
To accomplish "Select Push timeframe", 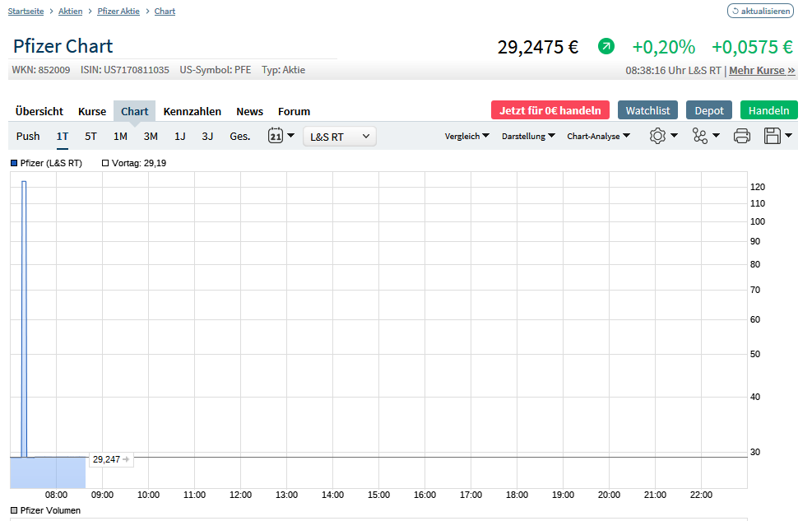I will tap(28, 136).
